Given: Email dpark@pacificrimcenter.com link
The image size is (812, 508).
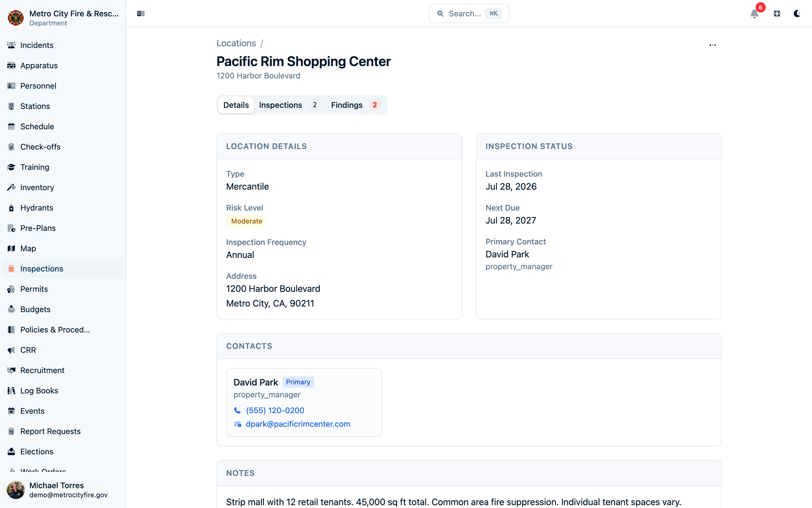Looking at the screenshot, I should point(298,424).
